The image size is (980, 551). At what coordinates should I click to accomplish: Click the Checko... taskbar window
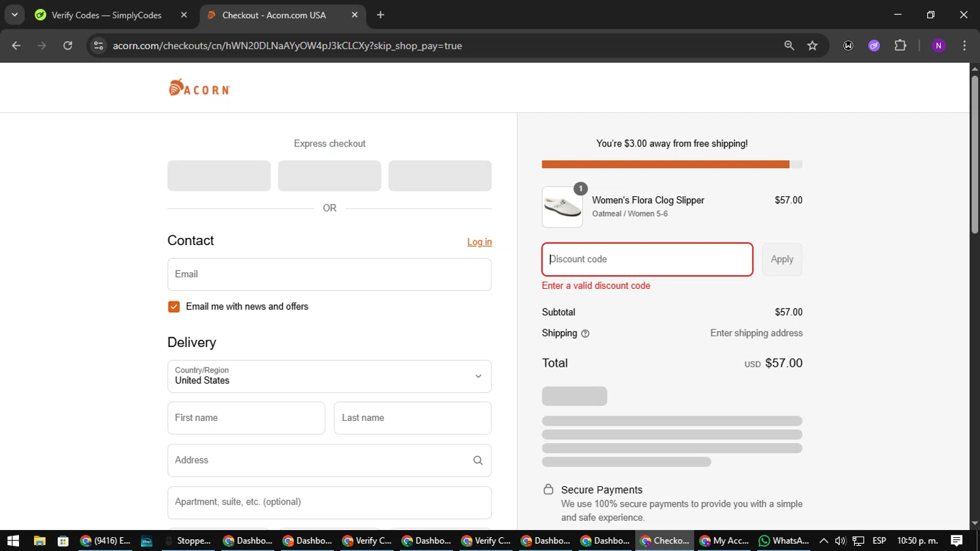pos(665,541)
